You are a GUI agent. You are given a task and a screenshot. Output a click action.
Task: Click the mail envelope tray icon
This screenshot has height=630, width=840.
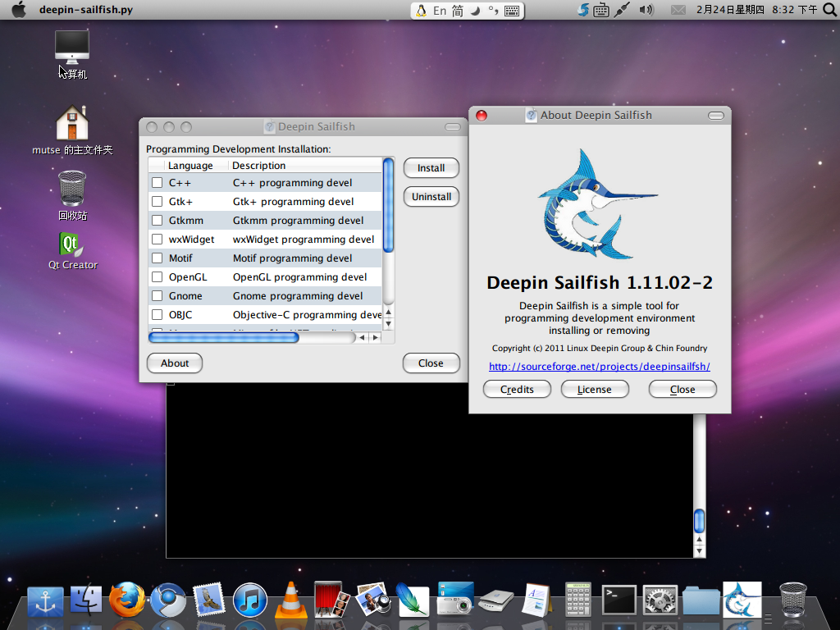678,10
